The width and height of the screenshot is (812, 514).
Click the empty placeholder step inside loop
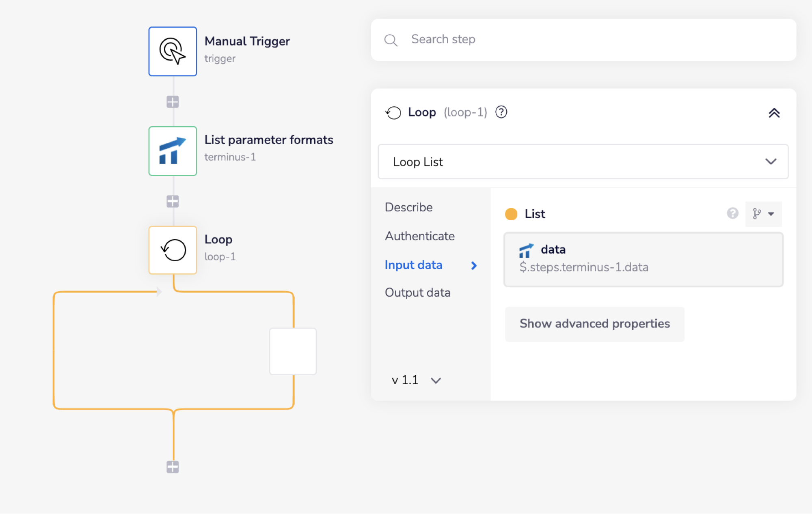click(293, 351)
